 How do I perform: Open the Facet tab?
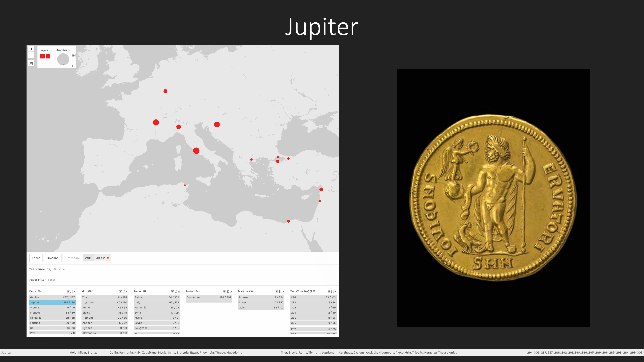tap(36, 258)
